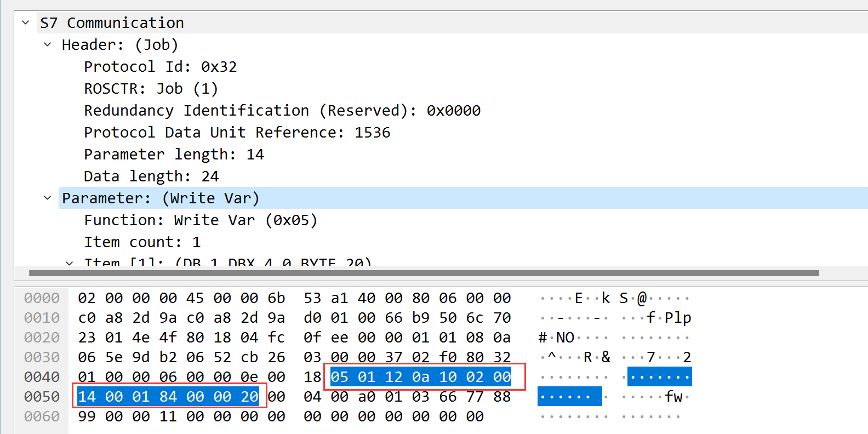
Task: Click hex offset 0050 label
Action: coord(42,397)
